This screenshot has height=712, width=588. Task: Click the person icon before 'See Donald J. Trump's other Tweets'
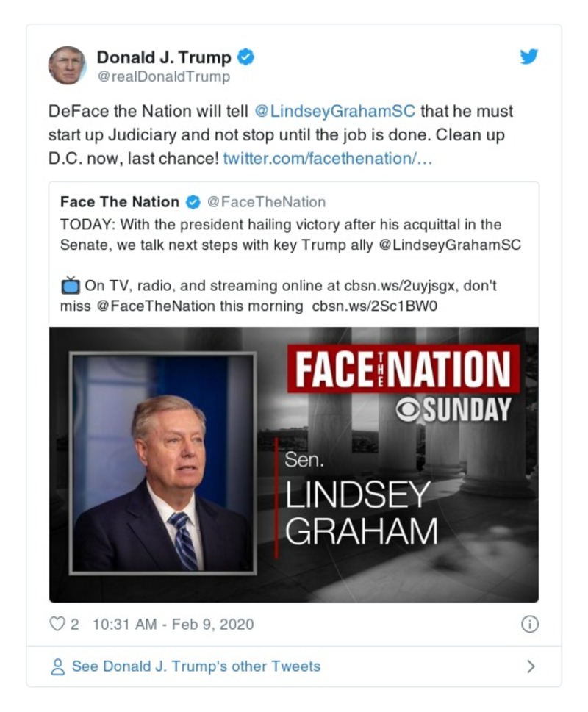pyautogui.click(x=57, y=667)
